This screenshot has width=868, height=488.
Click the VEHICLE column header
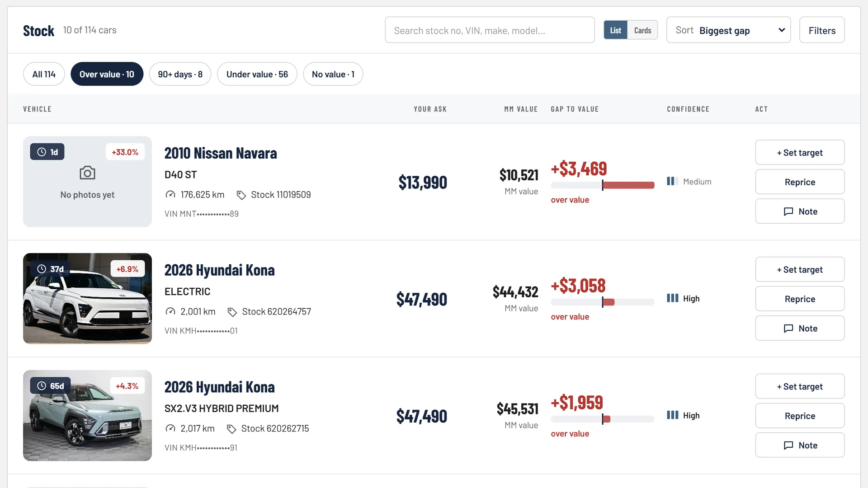[37, 109]
